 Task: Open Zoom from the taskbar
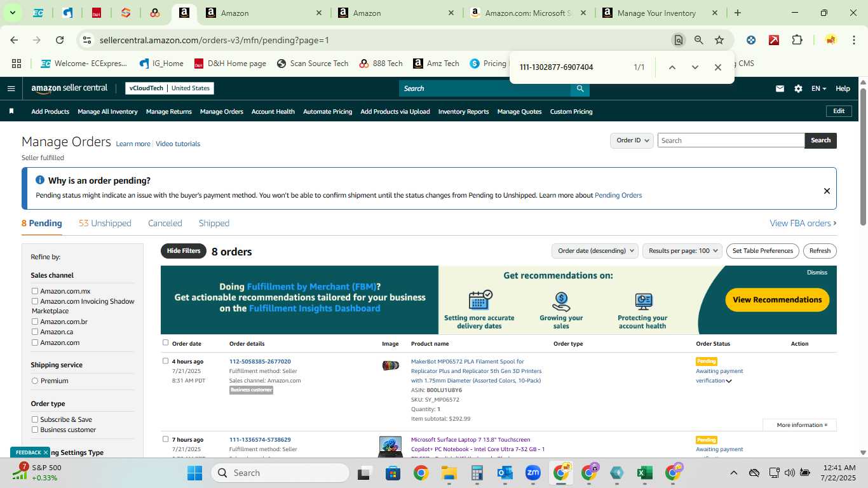(532, 473)
